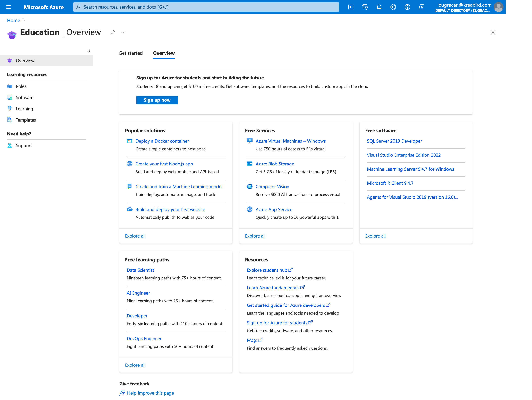Open the AI Engineer learning path
Screen dimensions: 532x400
click(x=138, y=293)
